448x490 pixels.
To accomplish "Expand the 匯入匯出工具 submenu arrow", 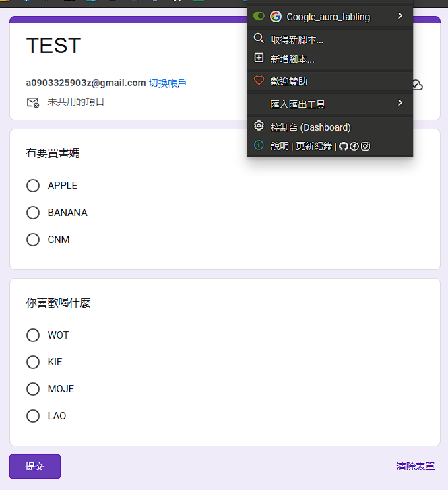I will click(400, 104).
